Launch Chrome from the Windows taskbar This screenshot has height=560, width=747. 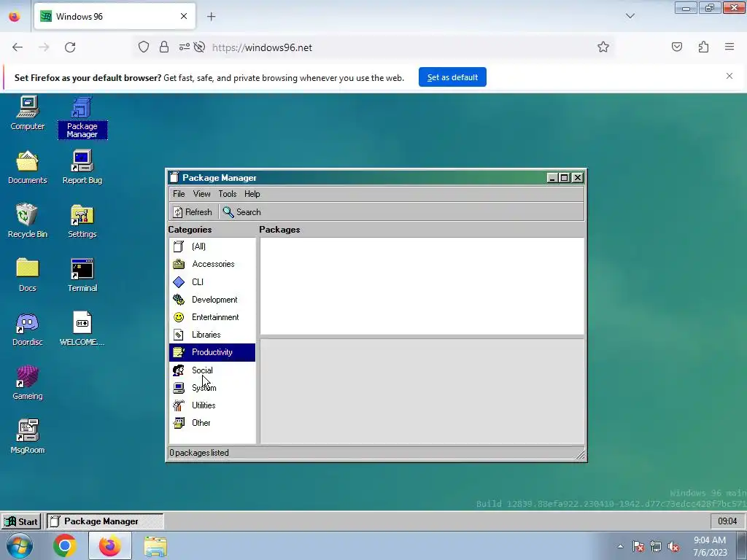click(65, 545)
